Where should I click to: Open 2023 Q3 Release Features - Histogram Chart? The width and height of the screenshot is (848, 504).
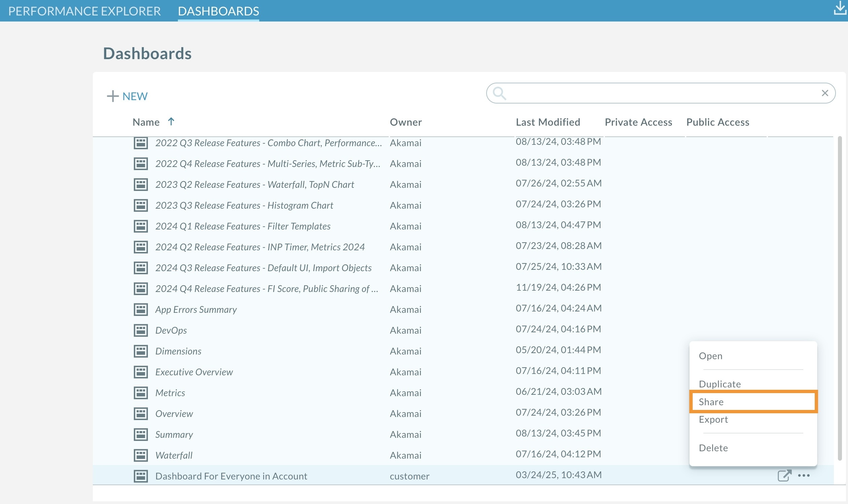(244, 206)
